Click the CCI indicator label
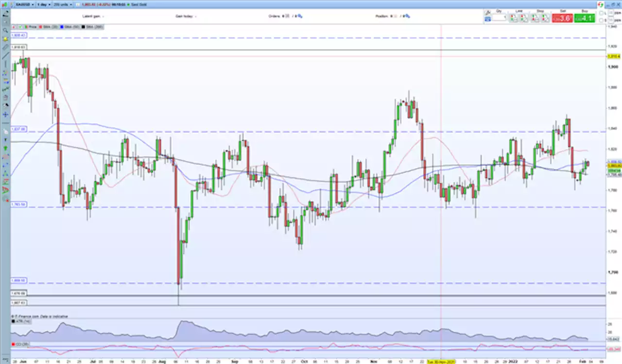 click(19, 344)
